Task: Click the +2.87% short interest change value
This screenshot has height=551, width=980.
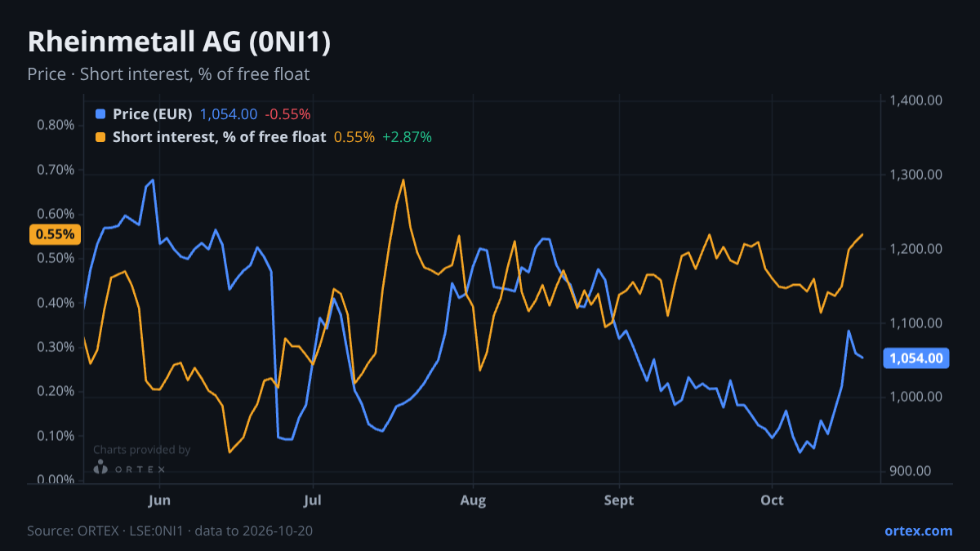Action: 407,137
